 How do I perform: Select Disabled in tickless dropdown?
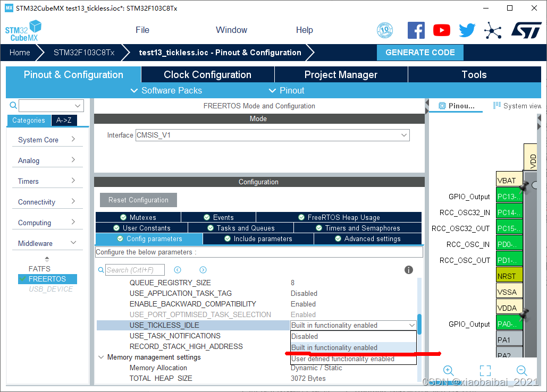tap(354, 337)
